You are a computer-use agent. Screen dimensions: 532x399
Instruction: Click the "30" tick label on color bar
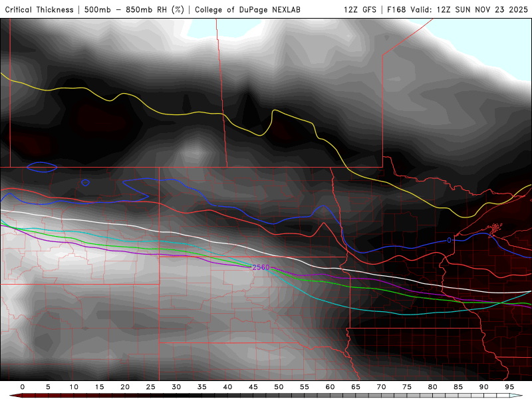(176, 387)
